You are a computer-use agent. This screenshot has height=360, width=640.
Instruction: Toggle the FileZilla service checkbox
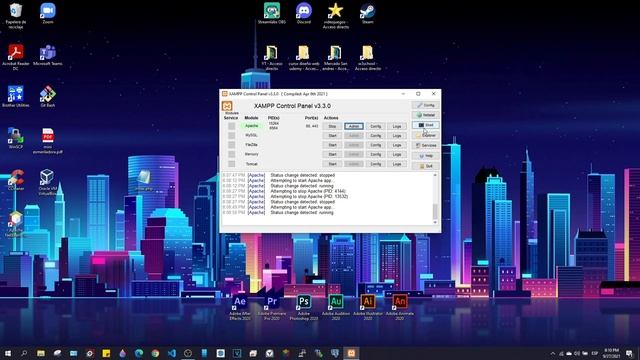click(x=231, y=145)
